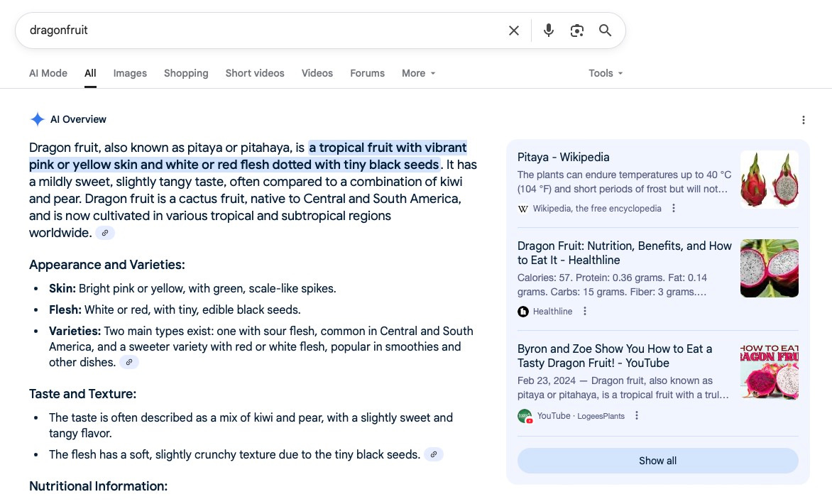The width and height of the screenshot is (832, 504).
Task: Click the 'AI Overview' heading text
Action: (x=78, y=119)
